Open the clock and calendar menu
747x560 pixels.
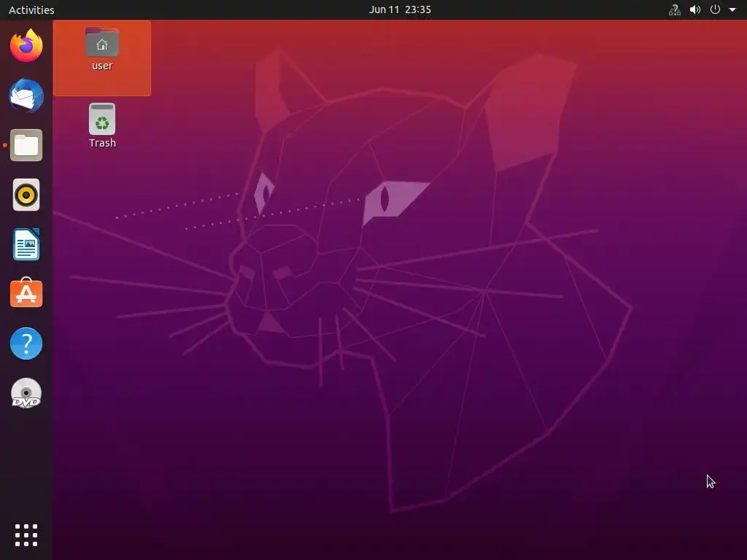click(x=400, y=9)
